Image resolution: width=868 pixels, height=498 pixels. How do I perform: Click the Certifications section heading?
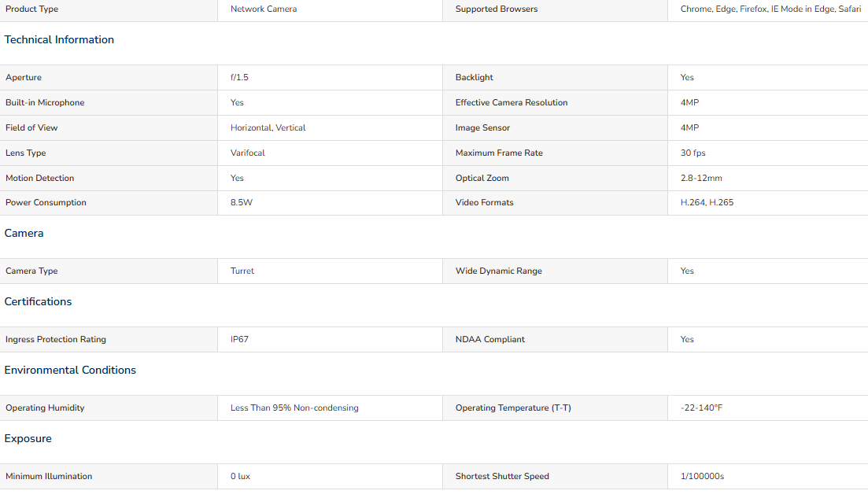(x=39, y=301)
